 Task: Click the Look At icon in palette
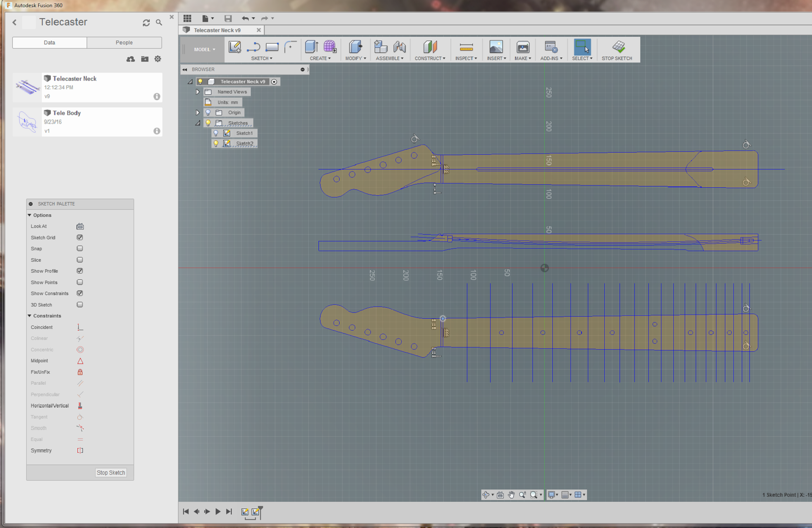pyautogui.click(x=80, y=227)
